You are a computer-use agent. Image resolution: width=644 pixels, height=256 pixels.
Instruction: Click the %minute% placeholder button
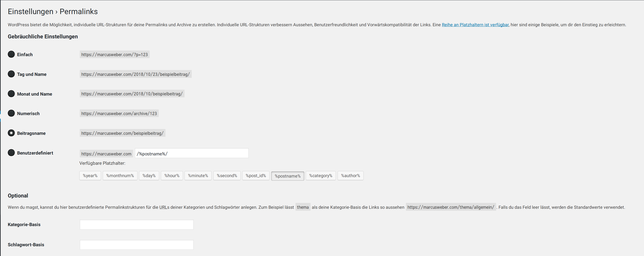coord(198,176)
